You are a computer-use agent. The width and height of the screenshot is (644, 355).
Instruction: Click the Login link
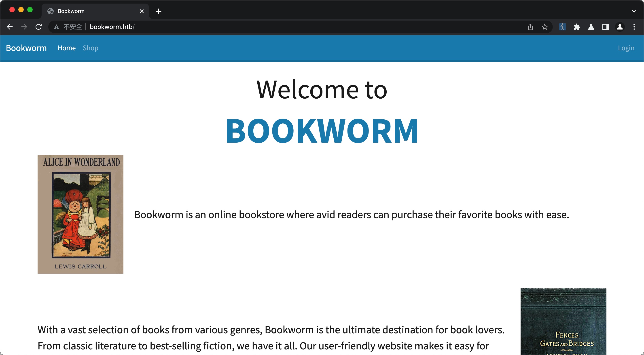626,48
